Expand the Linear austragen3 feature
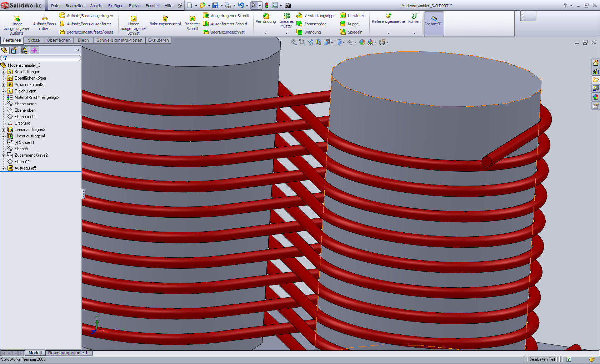 click(x=4, y=130)
